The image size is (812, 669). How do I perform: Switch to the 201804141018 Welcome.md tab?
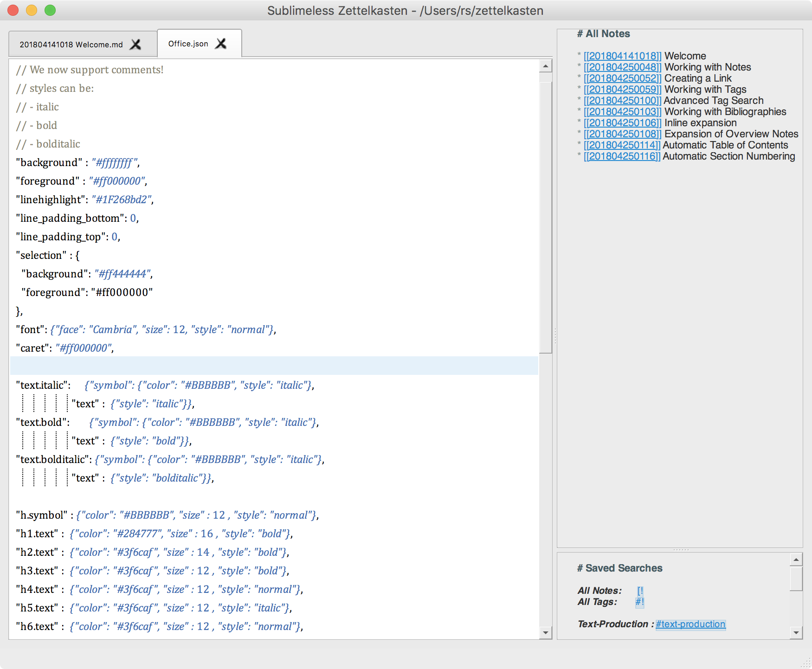point(71,45)
